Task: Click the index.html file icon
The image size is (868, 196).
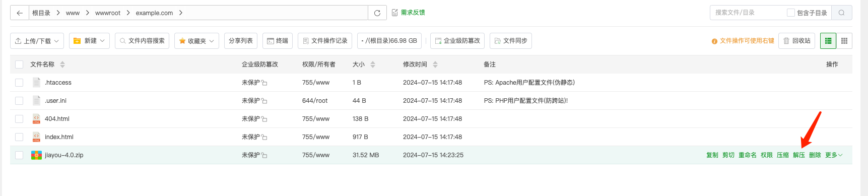Action: (x=36, y=137)
